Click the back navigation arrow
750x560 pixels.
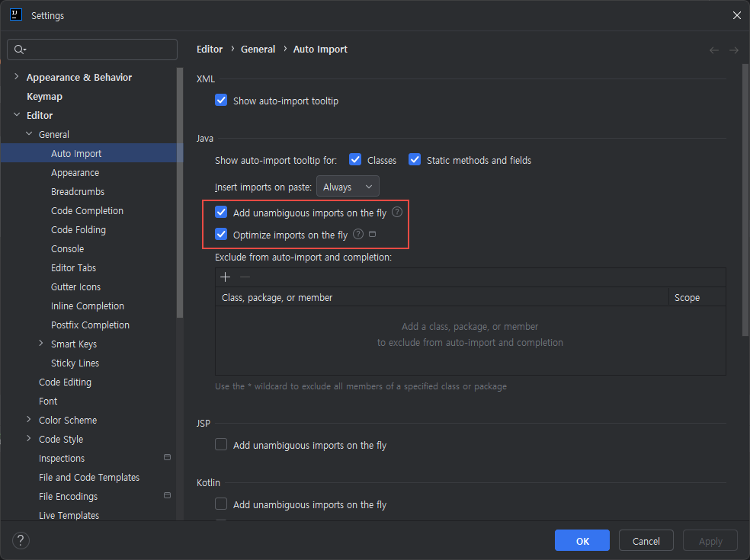coord(714,50)
